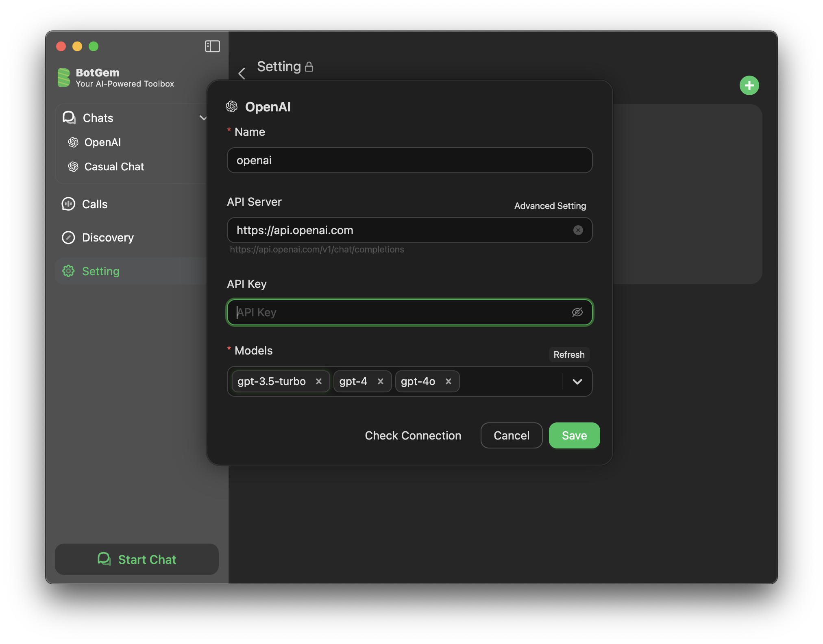Expand the Models dropdown arrow

pos(577,381)
